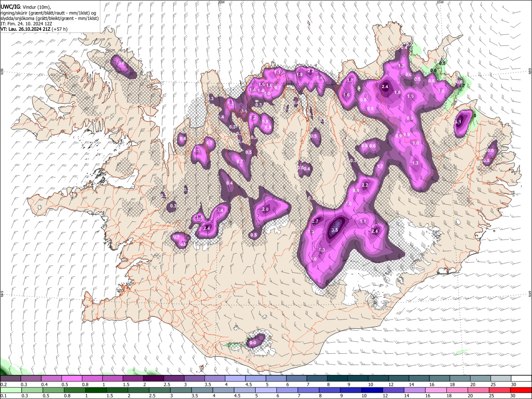Click the '2.2' label directly above the '0.9' label

365,185
